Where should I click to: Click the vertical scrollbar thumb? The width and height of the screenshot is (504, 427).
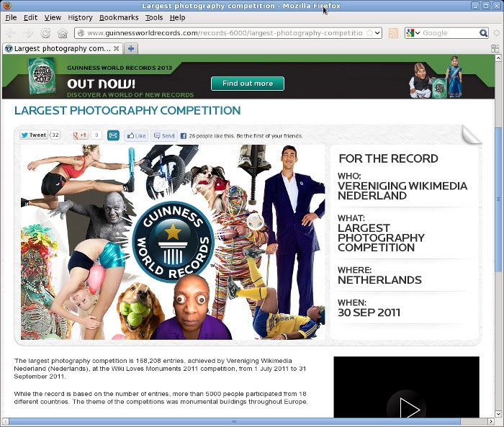(498, 199)
